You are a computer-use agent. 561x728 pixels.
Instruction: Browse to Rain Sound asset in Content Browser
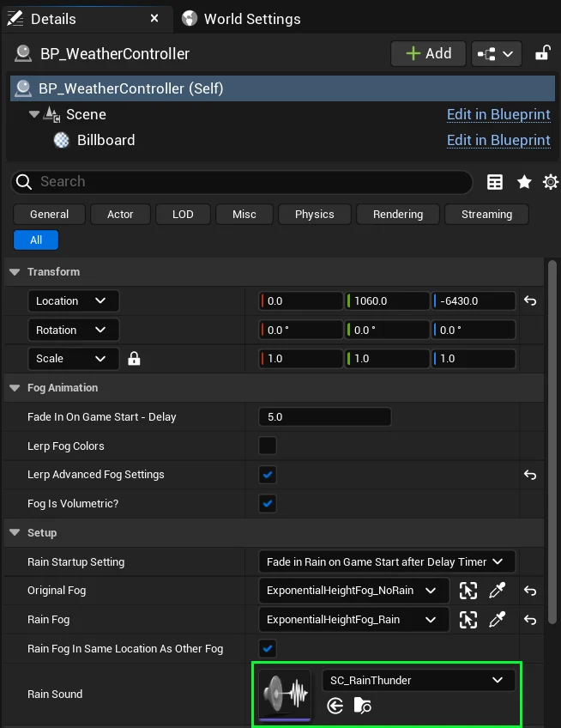coord(363,706)
